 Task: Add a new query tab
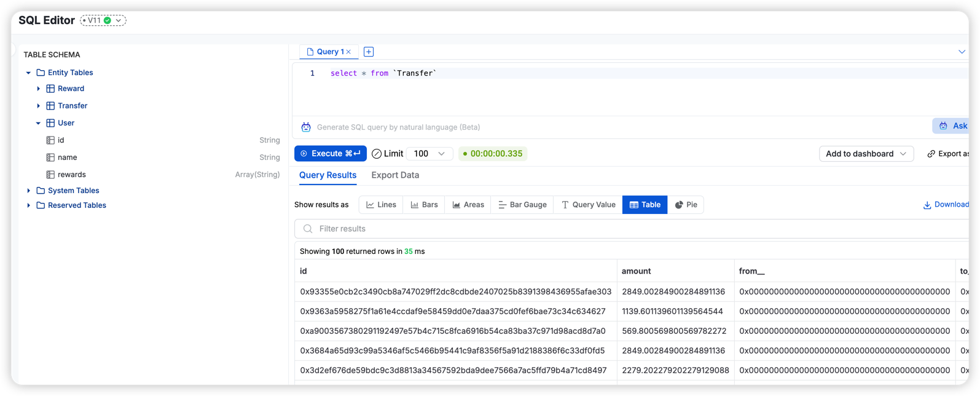tap(369, 52)
